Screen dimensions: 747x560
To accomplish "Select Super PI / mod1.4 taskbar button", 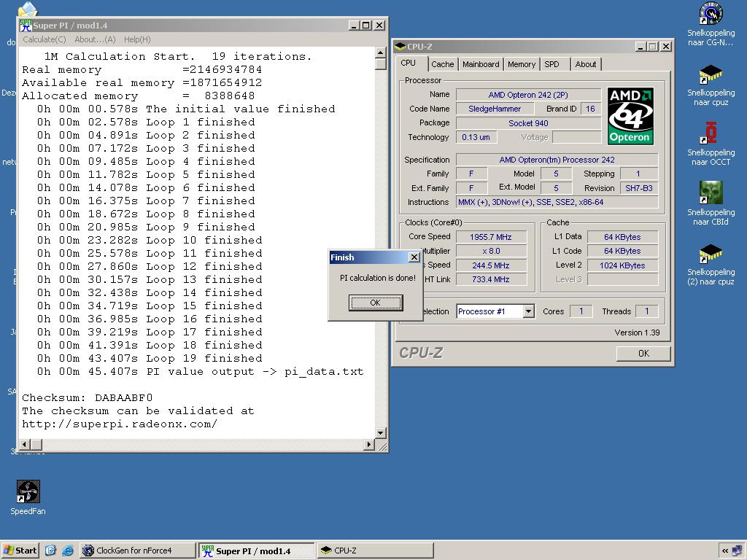I will point(256,551).
